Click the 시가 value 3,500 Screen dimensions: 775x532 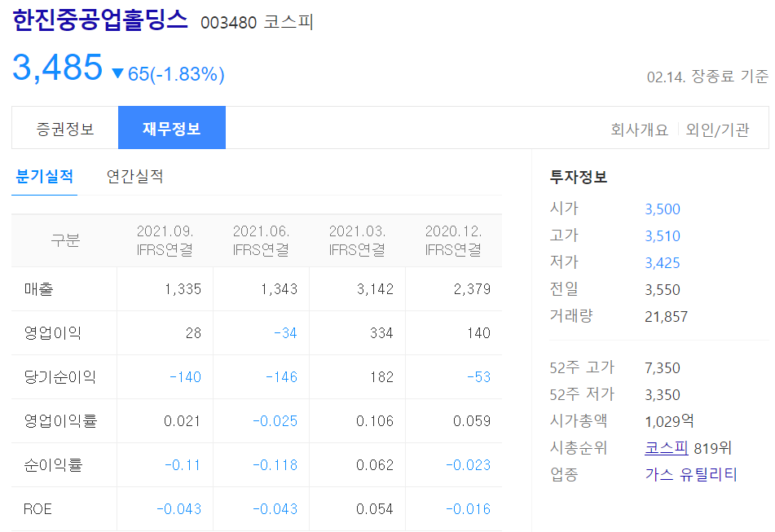pyautogui.click(x=663, y=209)
